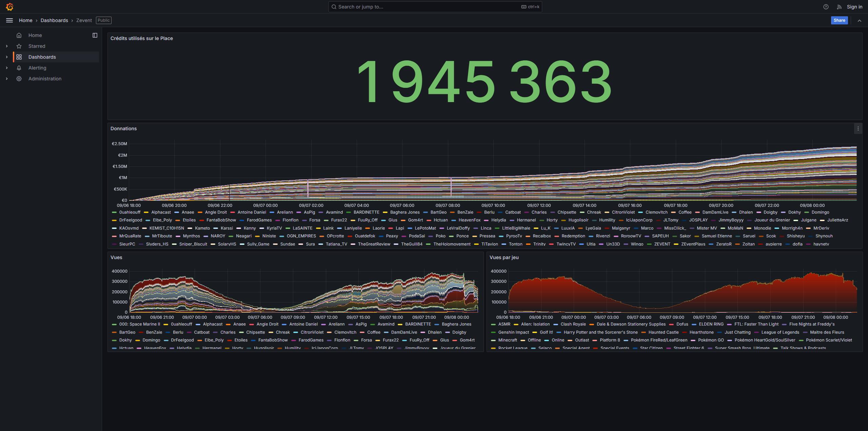Click the dock menu panel icon
Screen dimensions: 868x431
click(95, 35)
